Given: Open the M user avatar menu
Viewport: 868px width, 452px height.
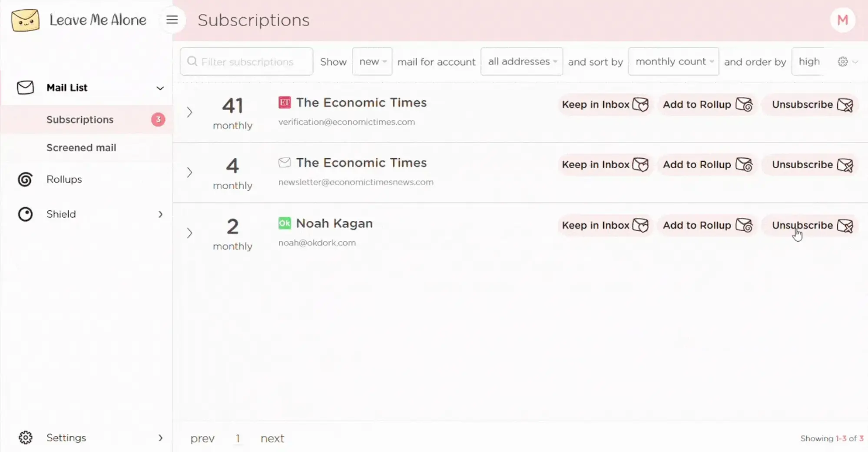Looking at the screenshot, I should click(x=842, y=20).
